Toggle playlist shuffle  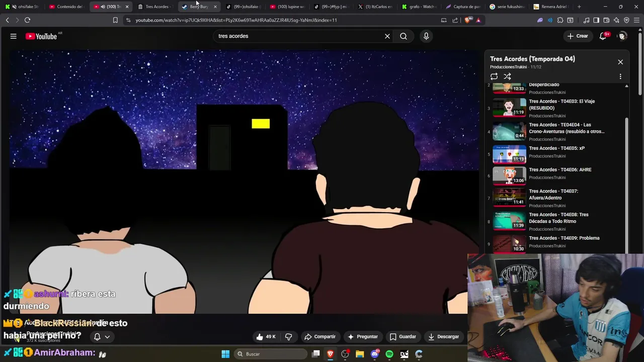(507, 76)
